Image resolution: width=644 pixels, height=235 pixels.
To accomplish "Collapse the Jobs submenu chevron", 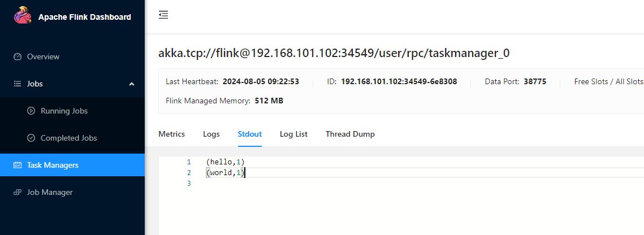I will click(x=131, y=84).
